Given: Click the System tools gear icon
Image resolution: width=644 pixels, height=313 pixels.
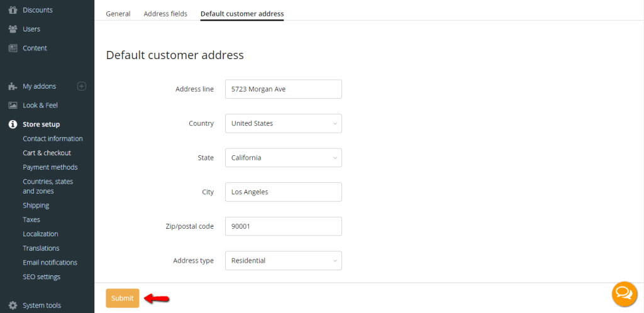Looking at the screenshot, I should [x=13, y=305].
